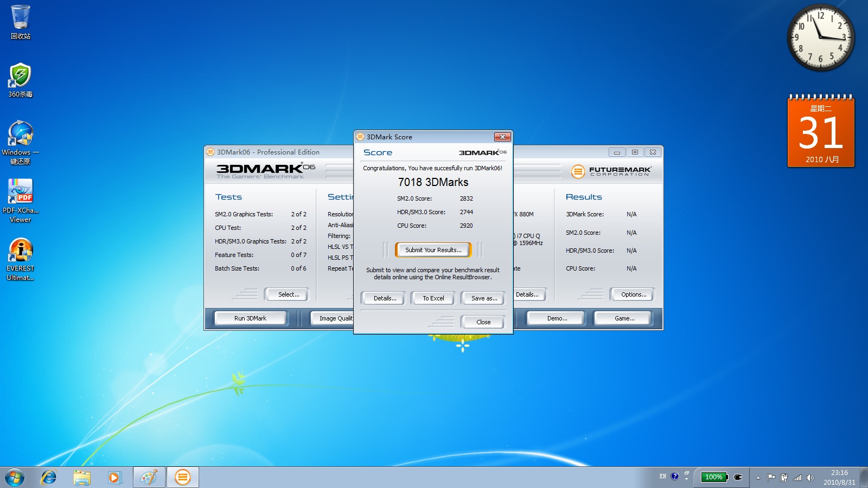
Task: Click the 3DMark Score dialog title icon
Action: click(x=360, y=137)
